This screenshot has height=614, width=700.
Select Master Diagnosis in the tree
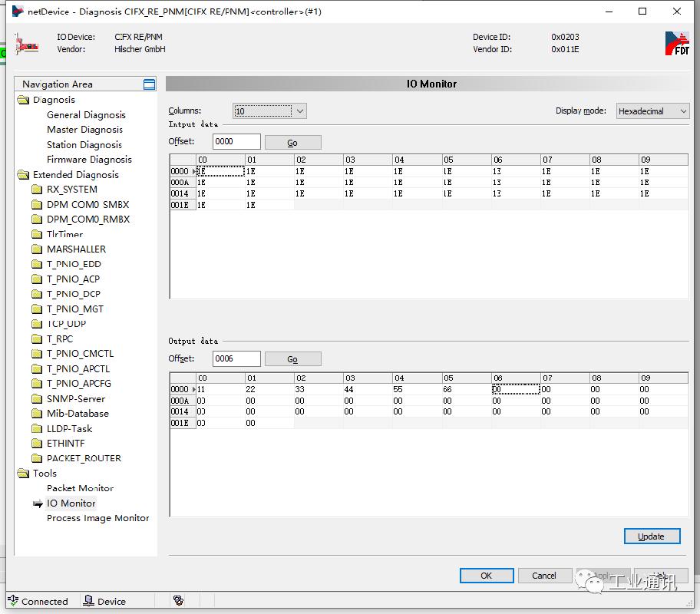pyautogui.click(x=85, y=130)
